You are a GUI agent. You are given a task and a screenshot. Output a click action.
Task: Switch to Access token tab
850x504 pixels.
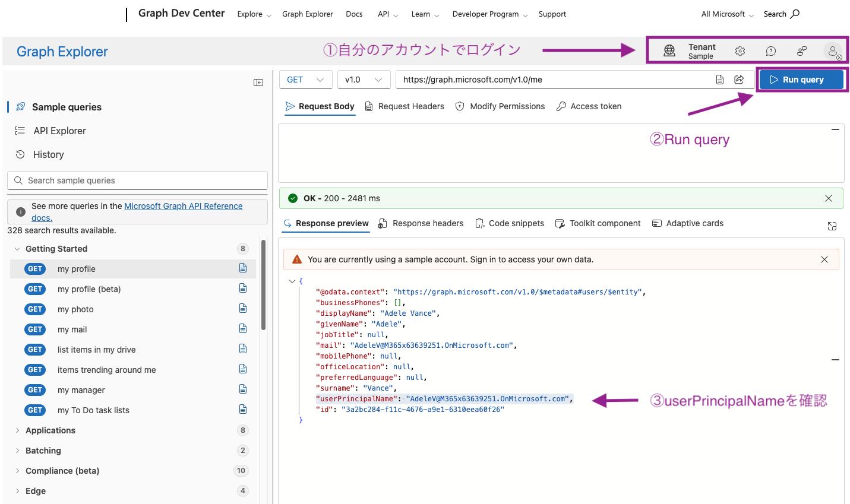[x=589, y=106]
